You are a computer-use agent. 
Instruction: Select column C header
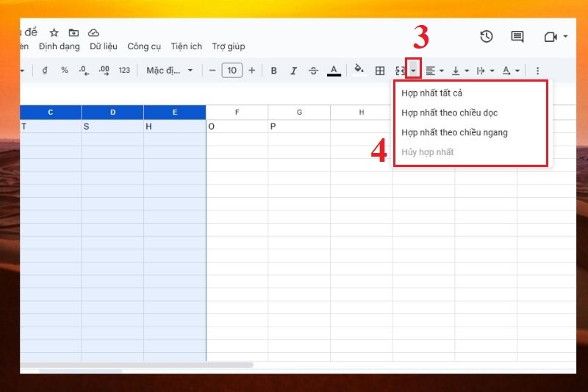click(51, 113)
